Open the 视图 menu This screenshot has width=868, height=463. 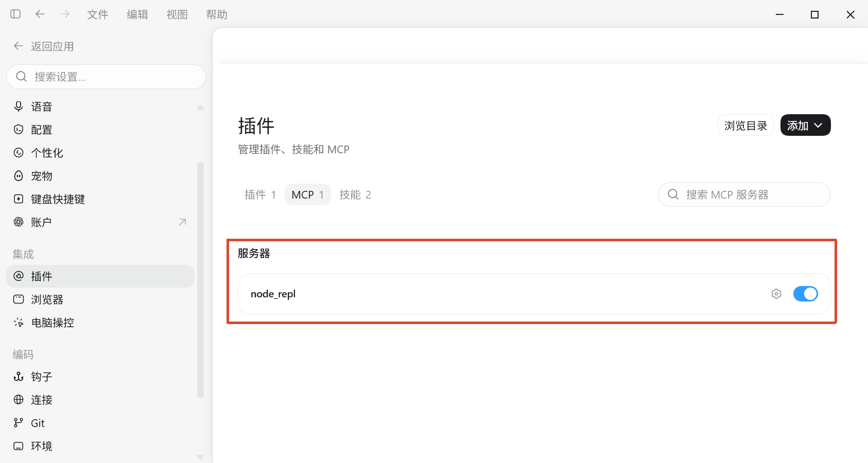coord(177,14)
